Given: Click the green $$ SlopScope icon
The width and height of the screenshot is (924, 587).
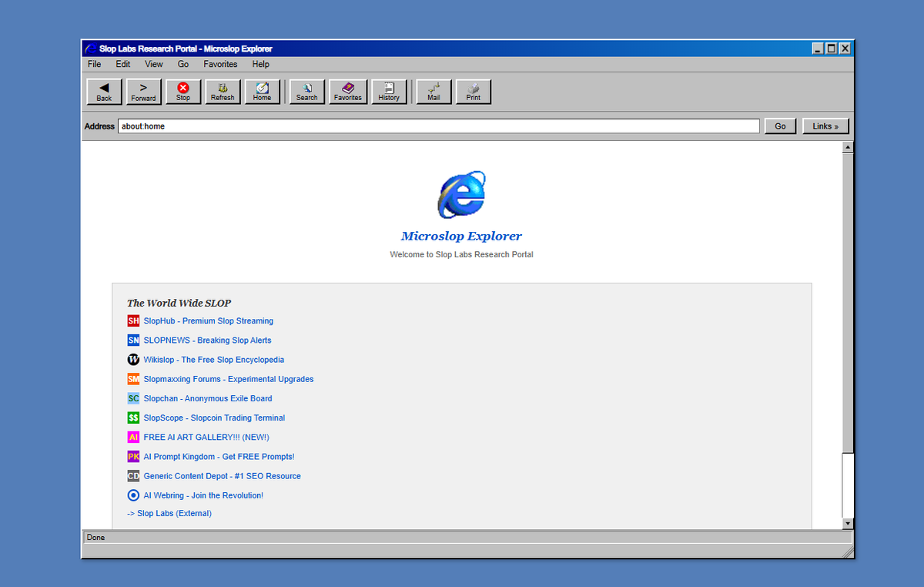Looking at the screenshot, I should (x=133, y=418).
